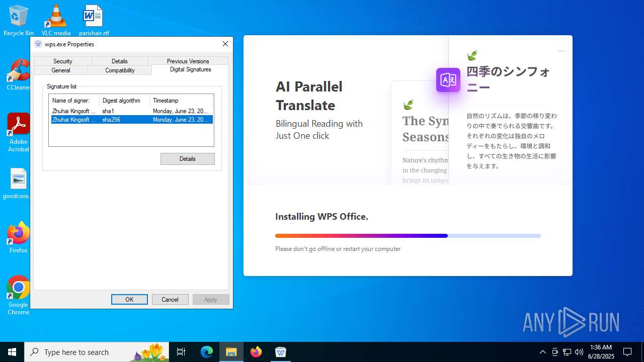The height and width of the screenshot is (362, 644).
Task: Open parishair.rtf document on desktop
Action: tap(94, 20)
